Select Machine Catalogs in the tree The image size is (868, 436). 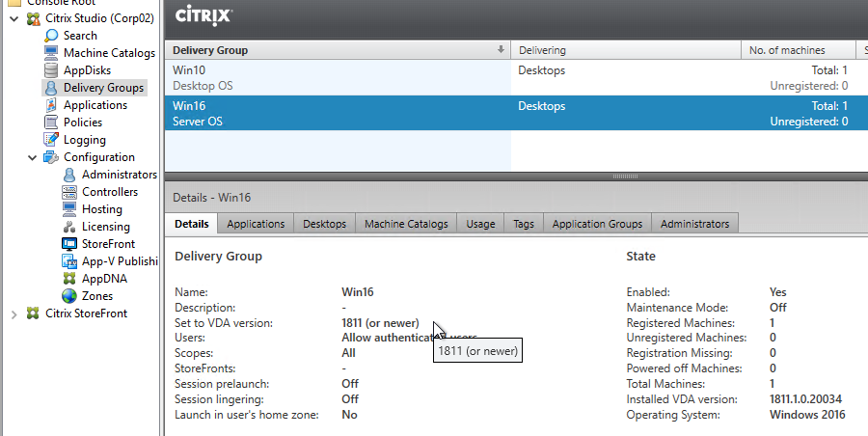pyautogui.click(x=109, y=53)
